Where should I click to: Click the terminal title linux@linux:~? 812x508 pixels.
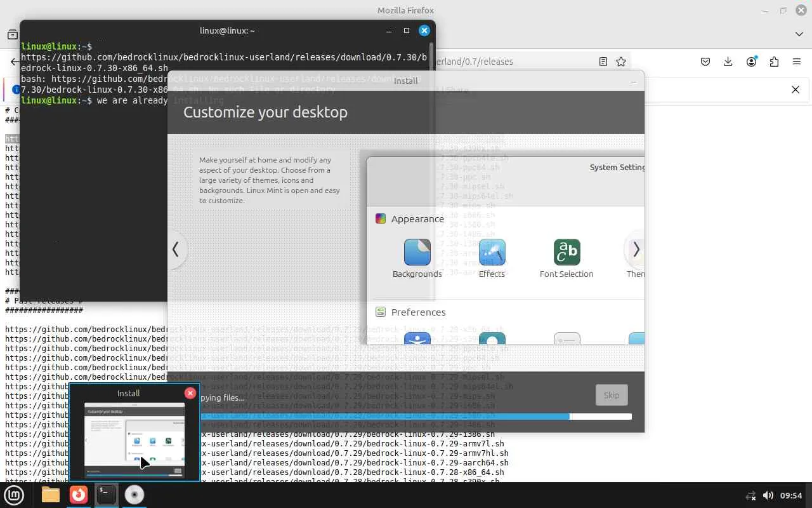[227, 30]
